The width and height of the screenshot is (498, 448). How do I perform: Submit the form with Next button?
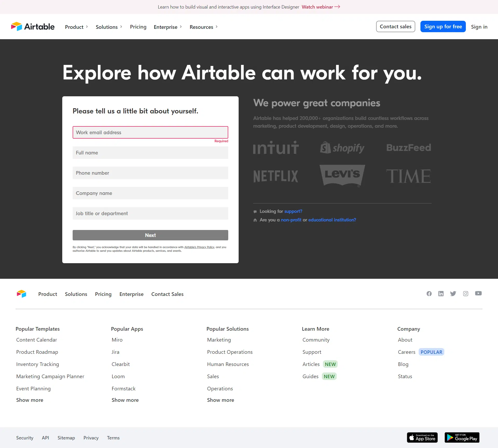[x=150, y=235]
